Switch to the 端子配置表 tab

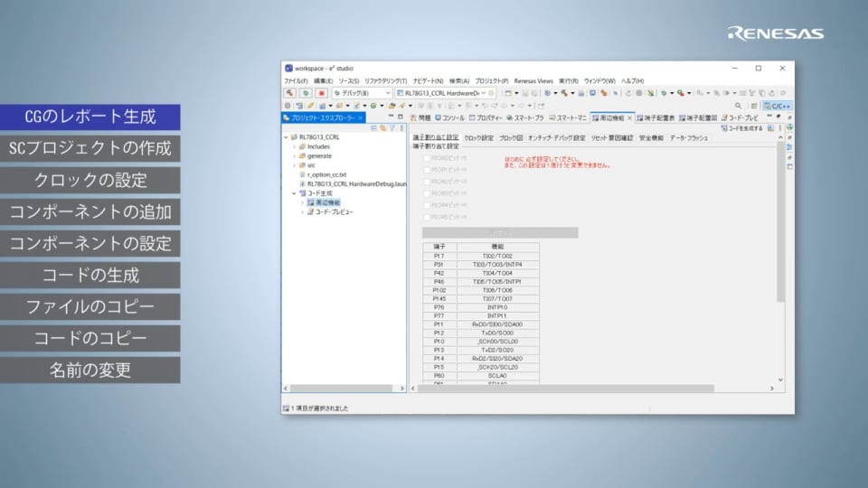656,117
